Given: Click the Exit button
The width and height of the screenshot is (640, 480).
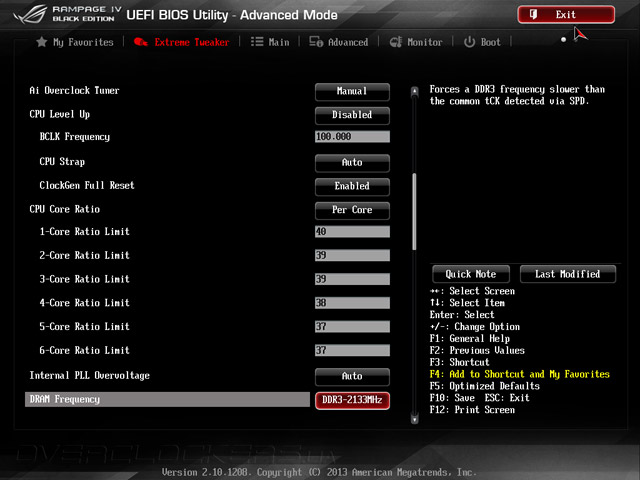Looking at the screenshot, I should tap(566, 15).
